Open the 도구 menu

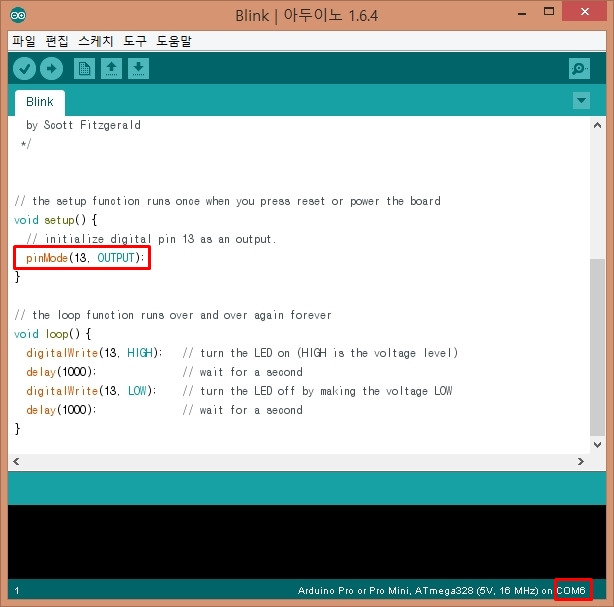pyautogui.click(x=135, y=41)
